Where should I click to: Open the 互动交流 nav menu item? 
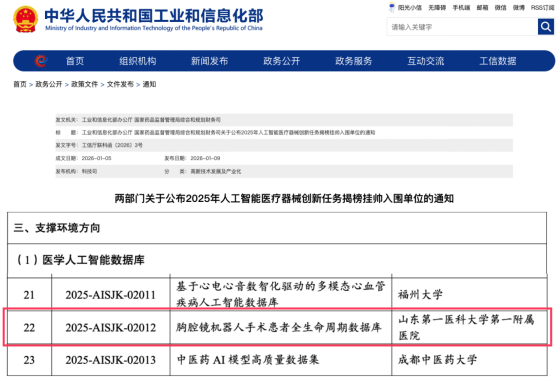[426, 61]
